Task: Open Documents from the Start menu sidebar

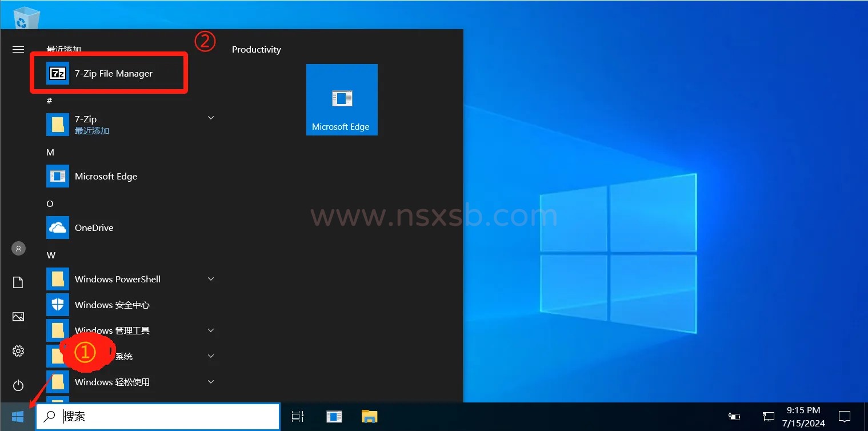Action: point(18,282)
